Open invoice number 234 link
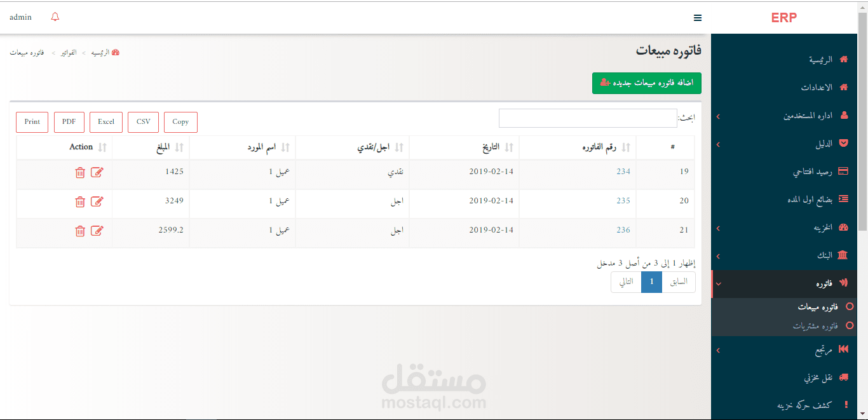Screen dimensions: 868x420 623,172
